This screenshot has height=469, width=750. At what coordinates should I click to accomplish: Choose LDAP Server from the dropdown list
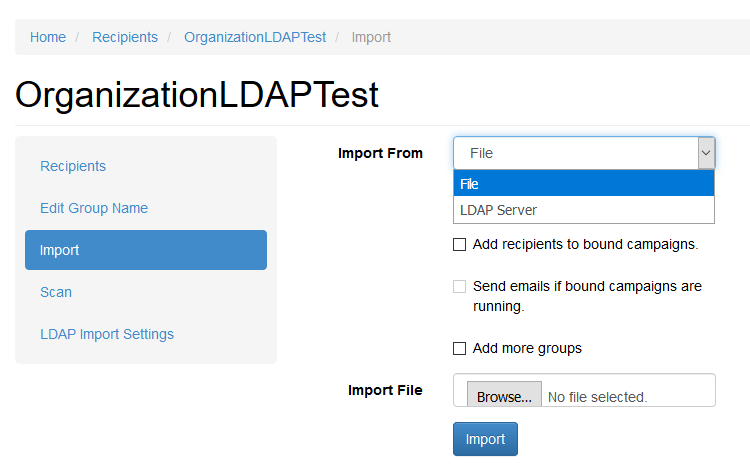click(584, 210)
